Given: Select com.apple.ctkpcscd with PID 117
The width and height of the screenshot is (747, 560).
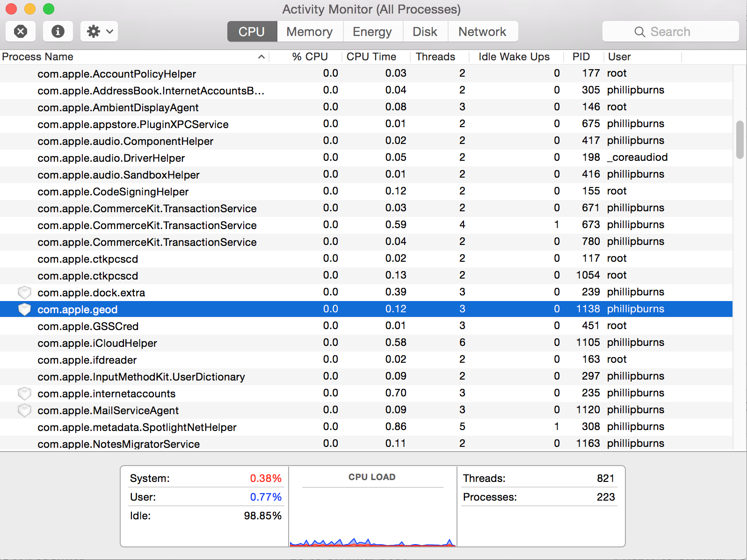Looking at the screenshot, I should pyautogui.click(x=366, y=259).
